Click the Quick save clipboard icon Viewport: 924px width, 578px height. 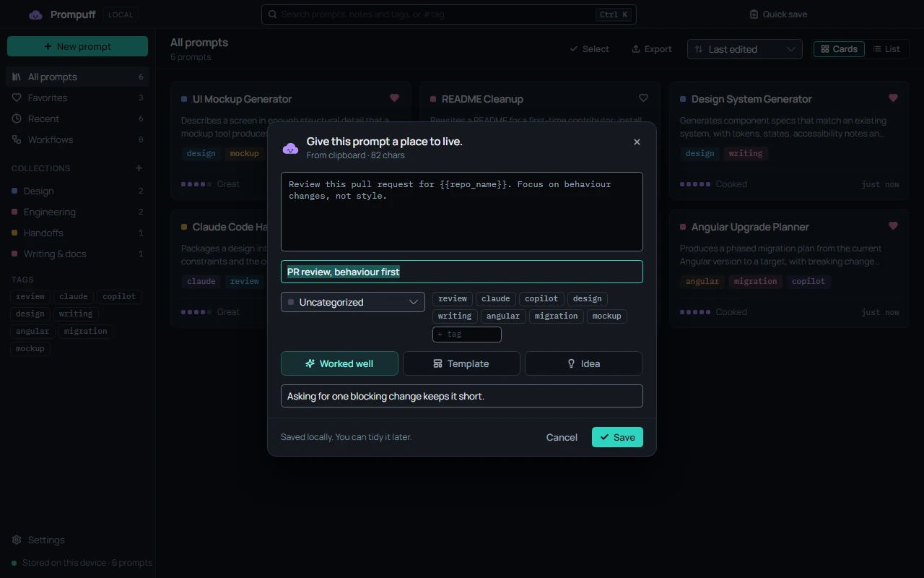click(x=754, y=14)
